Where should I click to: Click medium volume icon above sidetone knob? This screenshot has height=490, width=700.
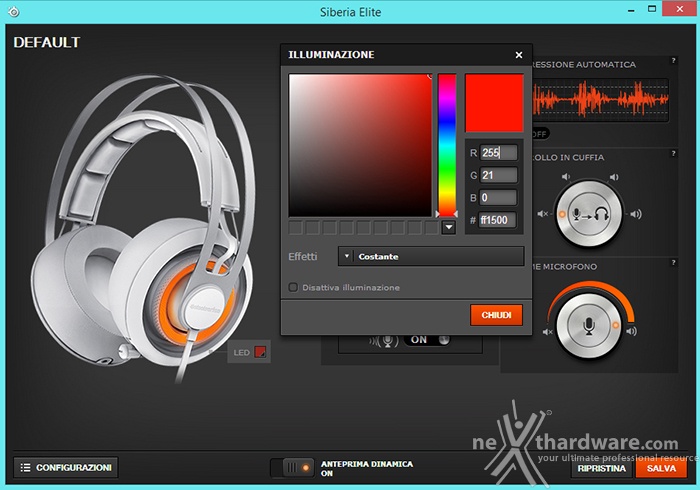click(x=614, y=177)
